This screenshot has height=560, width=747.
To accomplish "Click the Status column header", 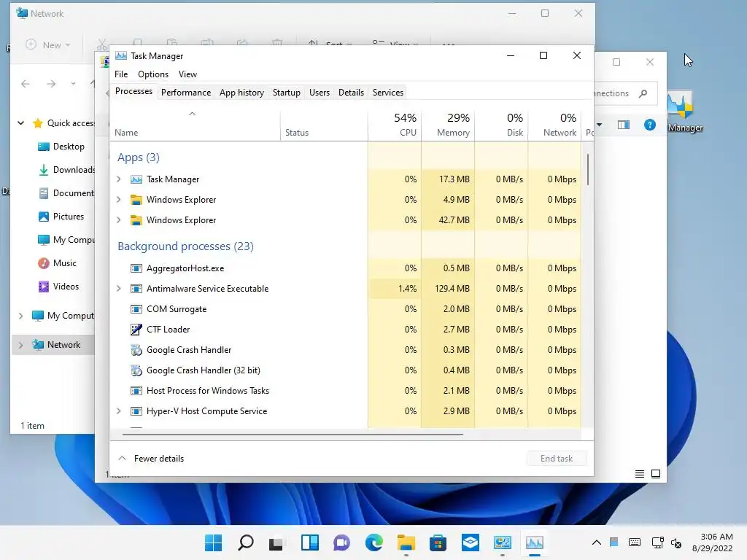I will 324,125.
